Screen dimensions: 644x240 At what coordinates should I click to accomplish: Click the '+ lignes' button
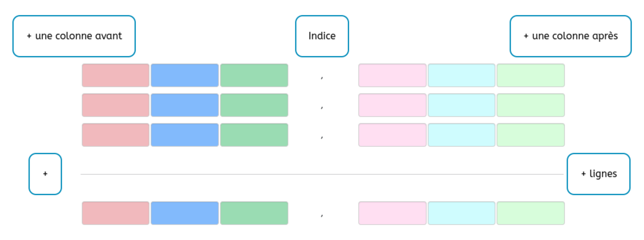599,174
